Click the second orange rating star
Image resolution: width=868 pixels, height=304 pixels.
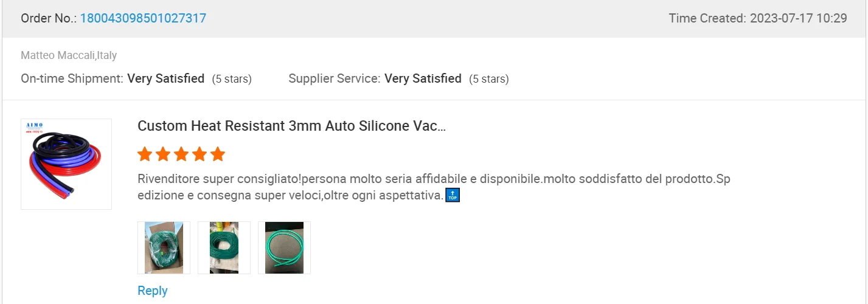pyautogui.click(x=163, y=154)
